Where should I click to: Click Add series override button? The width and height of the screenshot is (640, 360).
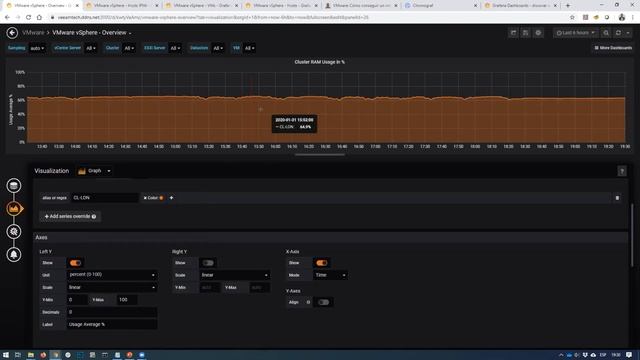tap(70, 217)
